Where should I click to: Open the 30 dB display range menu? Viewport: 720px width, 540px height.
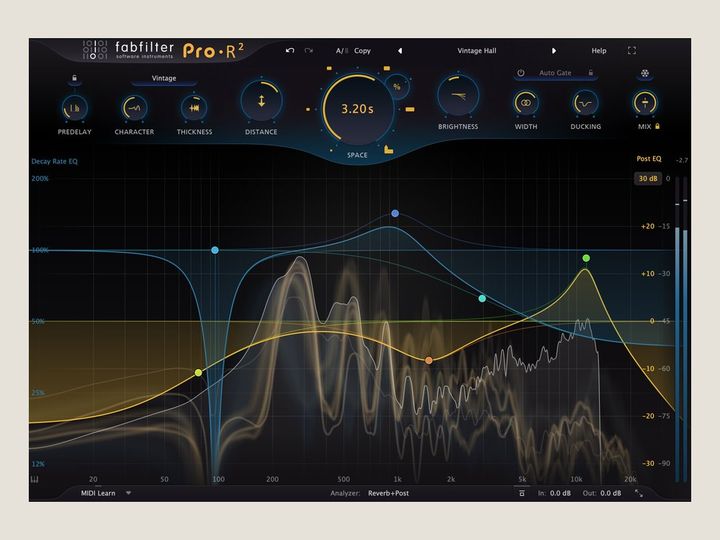[x=648, y=179]
